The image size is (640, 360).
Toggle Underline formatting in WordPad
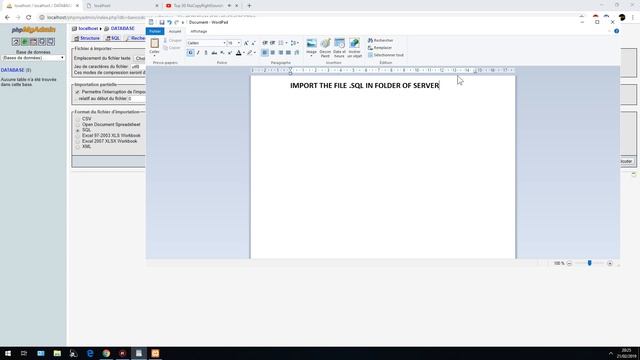[x=206, y=53]
